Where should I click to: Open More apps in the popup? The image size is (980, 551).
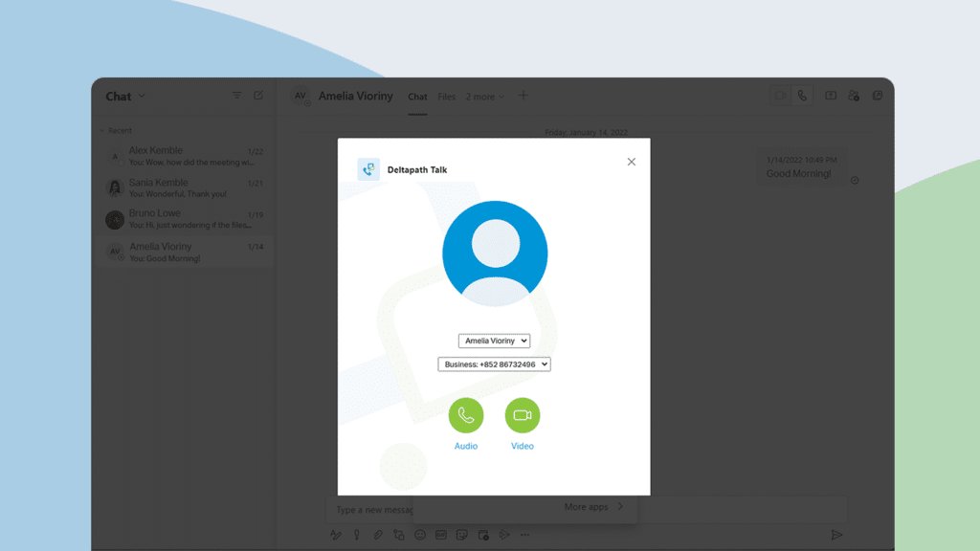[593, 507]
